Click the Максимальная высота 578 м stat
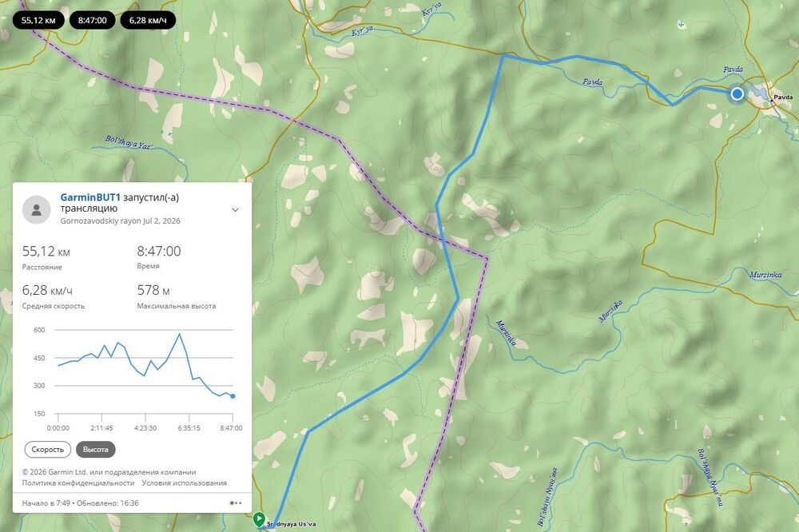The image size is (799, 532). (x=177, y=296)
